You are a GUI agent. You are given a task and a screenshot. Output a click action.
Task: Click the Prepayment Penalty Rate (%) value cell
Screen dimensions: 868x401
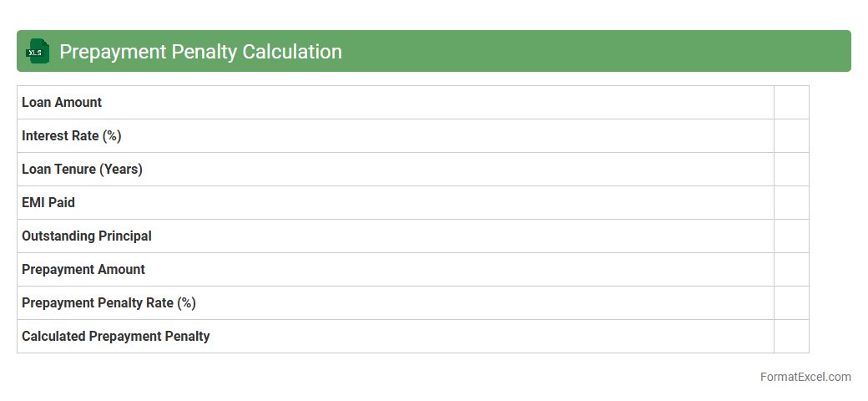[x=791, y=302]
